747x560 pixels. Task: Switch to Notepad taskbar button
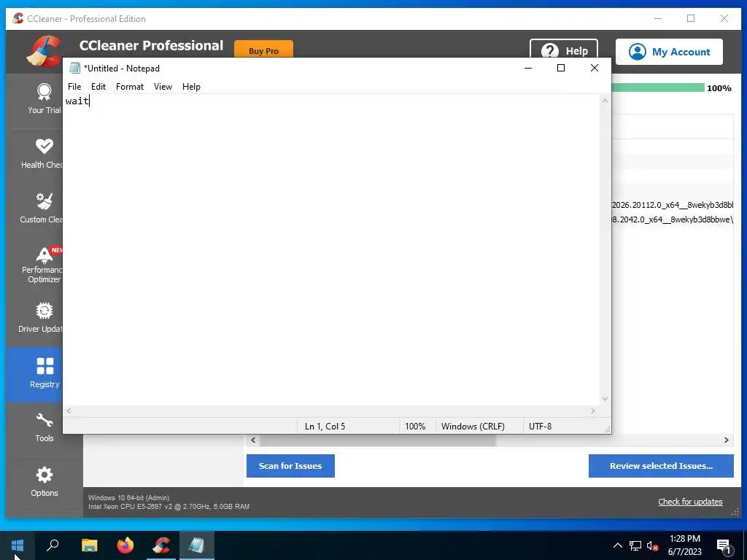[x=197, y=545]
